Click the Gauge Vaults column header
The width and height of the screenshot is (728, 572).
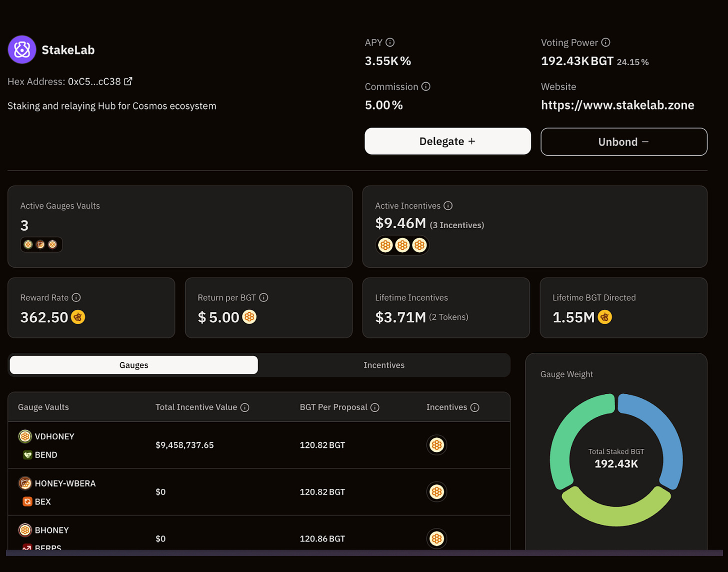click(x=43, y=407)
